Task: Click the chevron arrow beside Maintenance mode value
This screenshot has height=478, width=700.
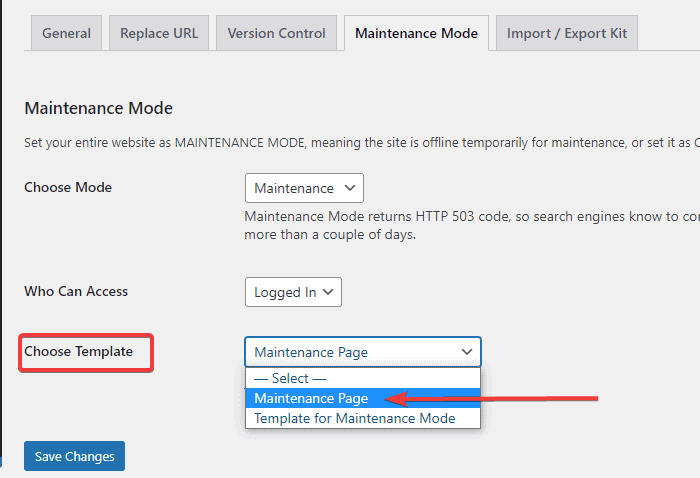Action: pos(349,188)
